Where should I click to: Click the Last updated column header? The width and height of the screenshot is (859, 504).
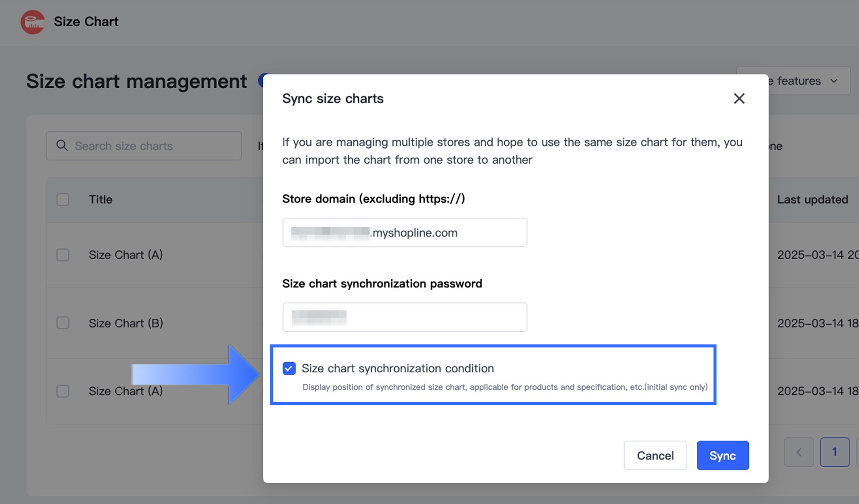813,199
